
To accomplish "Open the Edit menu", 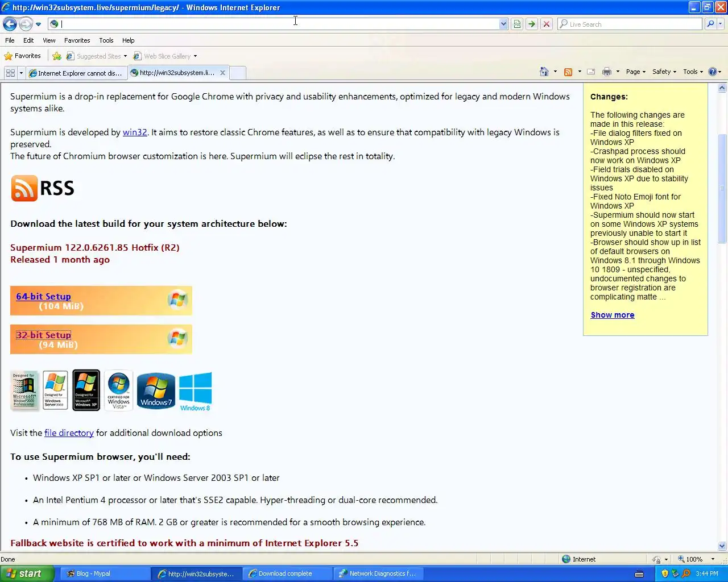I will click(28, 40).
